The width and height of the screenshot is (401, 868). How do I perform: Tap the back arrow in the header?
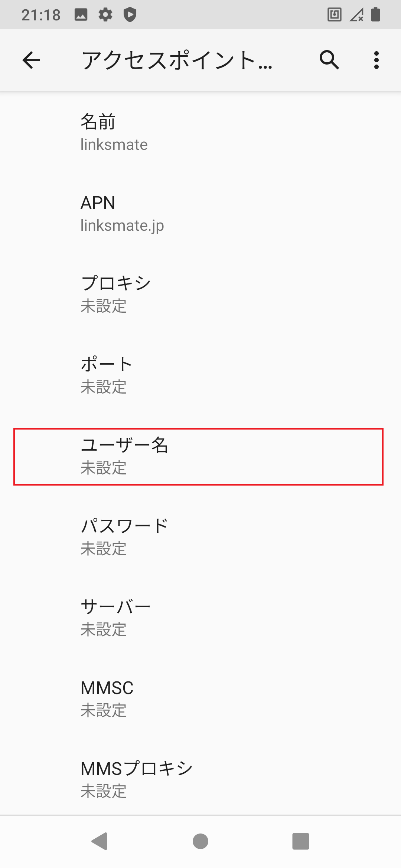tap(31, 60)
